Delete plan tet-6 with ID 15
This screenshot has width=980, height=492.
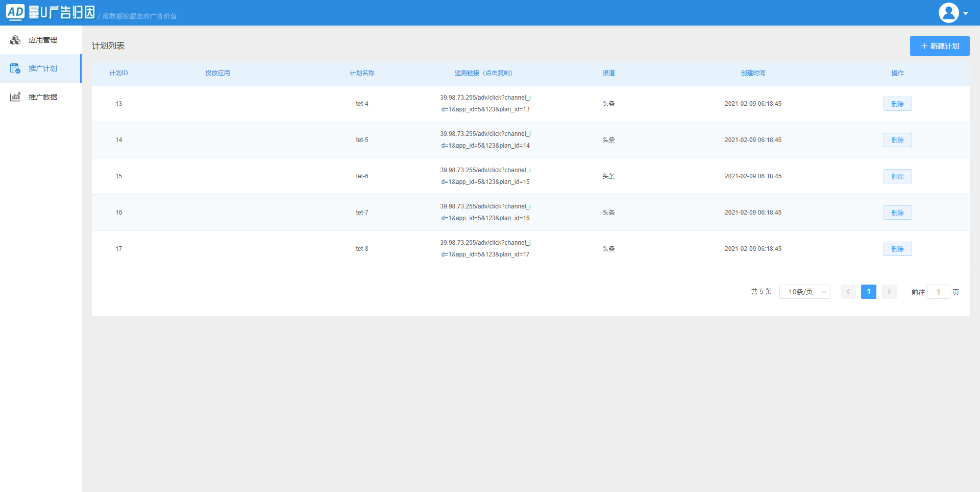click(x=897, y=176)
